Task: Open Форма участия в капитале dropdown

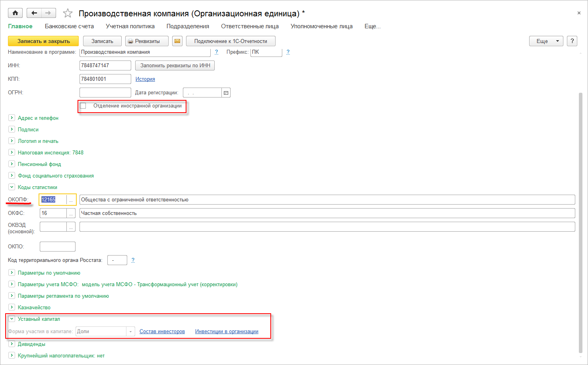Action: click(131, 332)
